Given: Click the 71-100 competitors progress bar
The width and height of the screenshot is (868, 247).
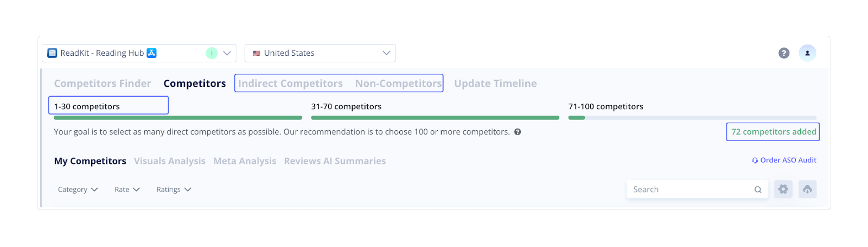Looking at the screenshot, I should (x=692, y=118).
